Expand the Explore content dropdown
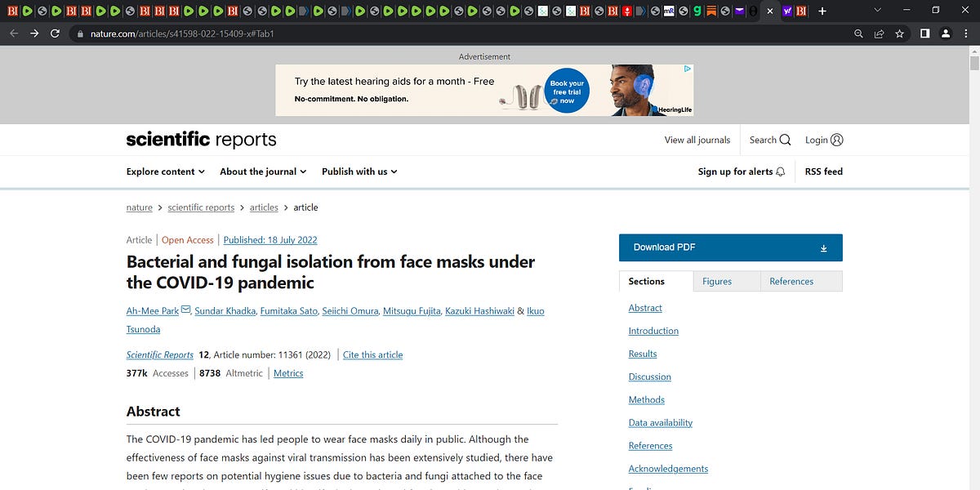 tap(165, 171)
